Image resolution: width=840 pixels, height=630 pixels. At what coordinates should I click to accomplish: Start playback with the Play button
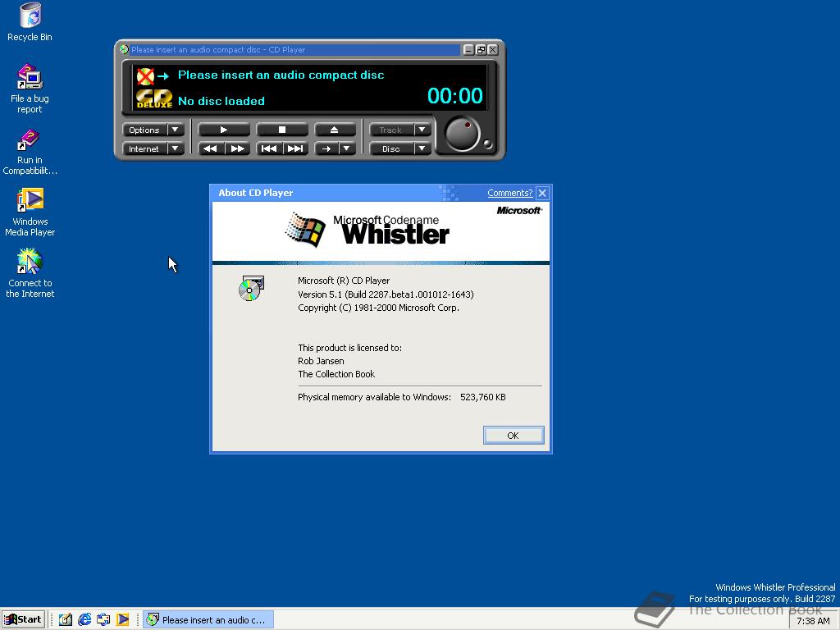tap(224, 130)
